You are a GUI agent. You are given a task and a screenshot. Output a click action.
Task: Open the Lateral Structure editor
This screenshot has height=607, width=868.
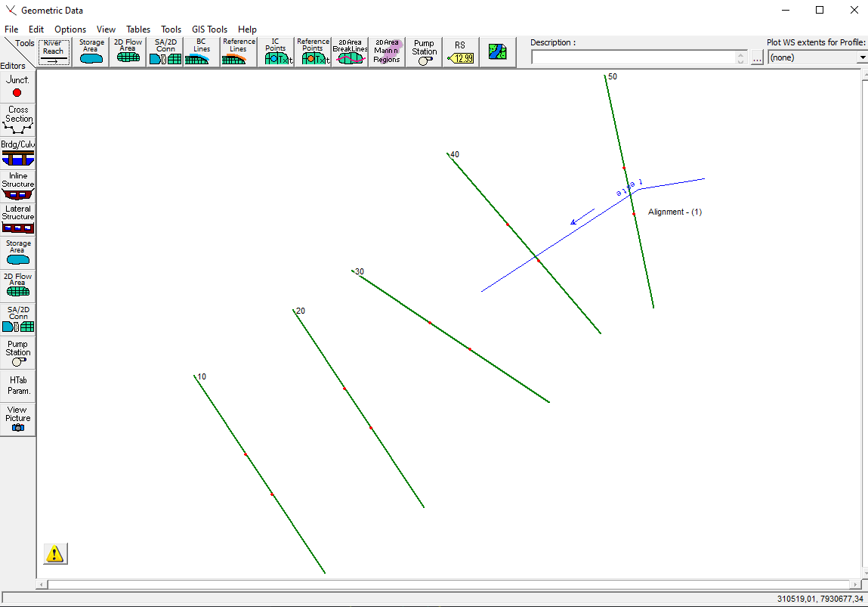17,216
